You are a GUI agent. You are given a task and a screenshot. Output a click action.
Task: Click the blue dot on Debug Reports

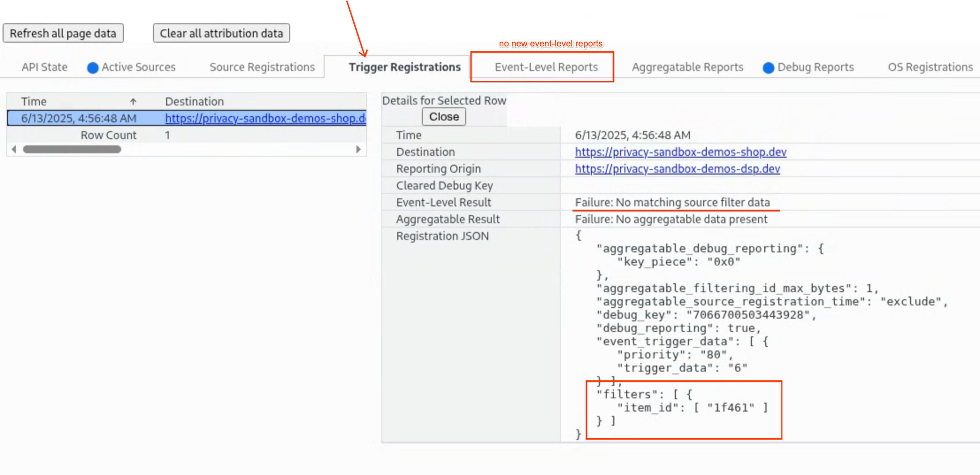coord(769,68)
